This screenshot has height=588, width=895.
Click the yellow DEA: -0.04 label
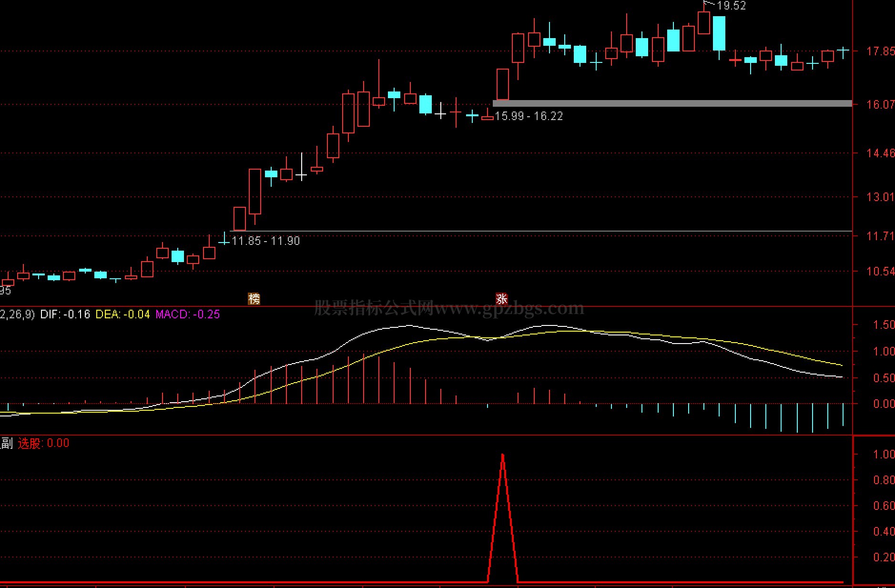[122, 314]
